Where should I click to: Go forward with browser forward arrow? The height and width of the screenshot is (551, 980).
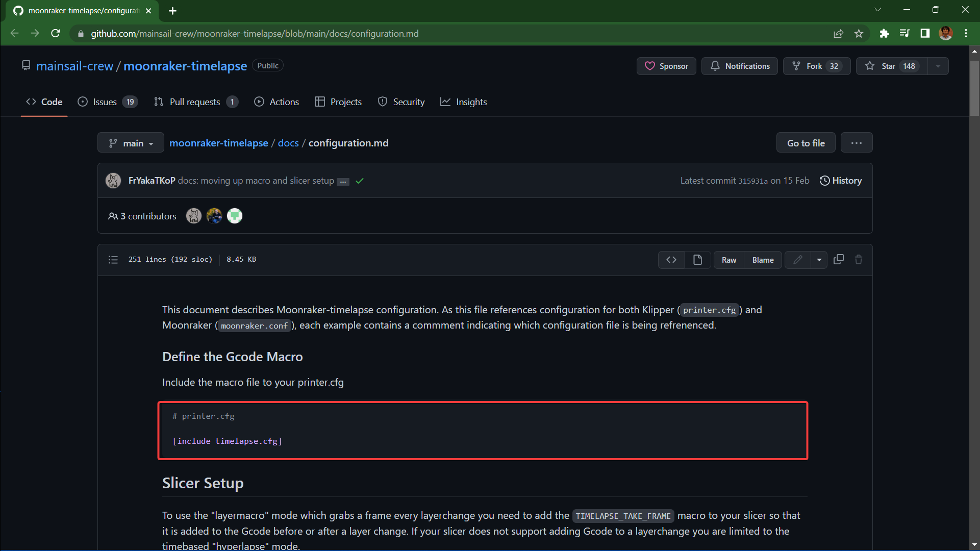[x=35, y=33]
